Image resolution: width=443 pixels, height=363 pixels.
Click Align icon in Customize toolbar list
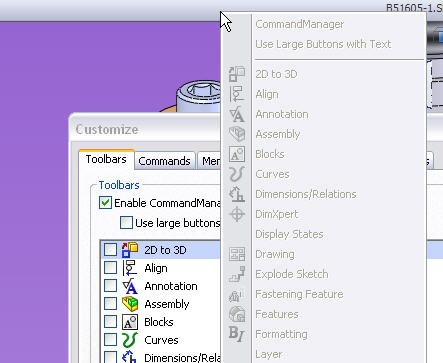tap(130, 268)
